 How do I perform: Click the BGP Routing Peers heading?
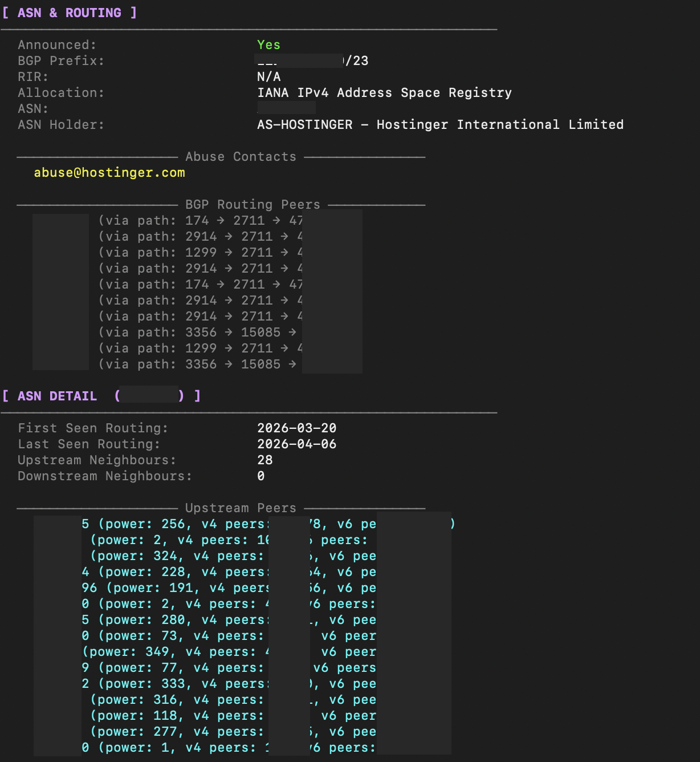pyautogui.click(x=253, y=205)
